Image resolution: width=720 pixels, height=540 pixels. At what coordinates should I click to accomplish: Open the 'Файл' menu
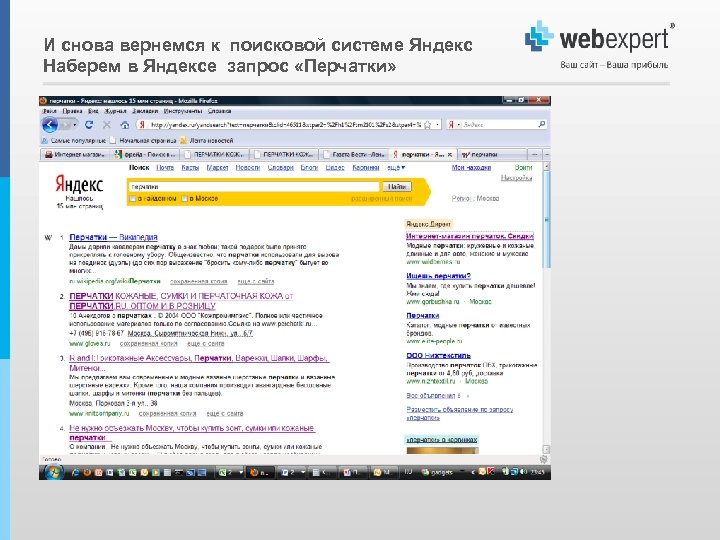tap(49, 111)
